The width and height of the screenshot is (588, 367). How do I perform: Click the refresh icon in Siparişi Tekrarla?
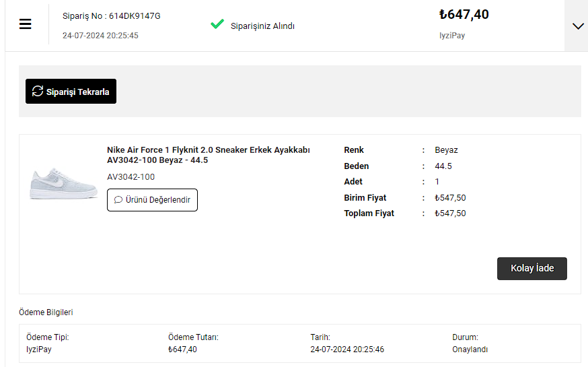38,91
